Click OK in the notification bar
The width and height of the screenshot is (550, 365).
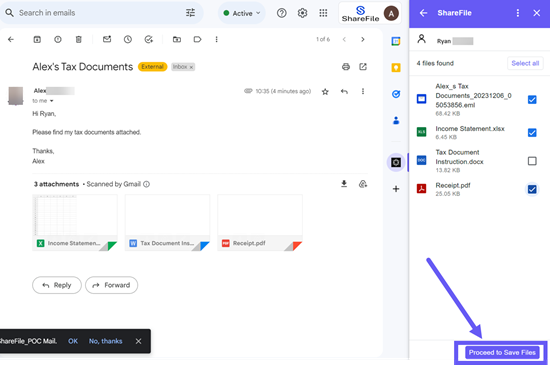pyautogui.click(x=73, y=341)
